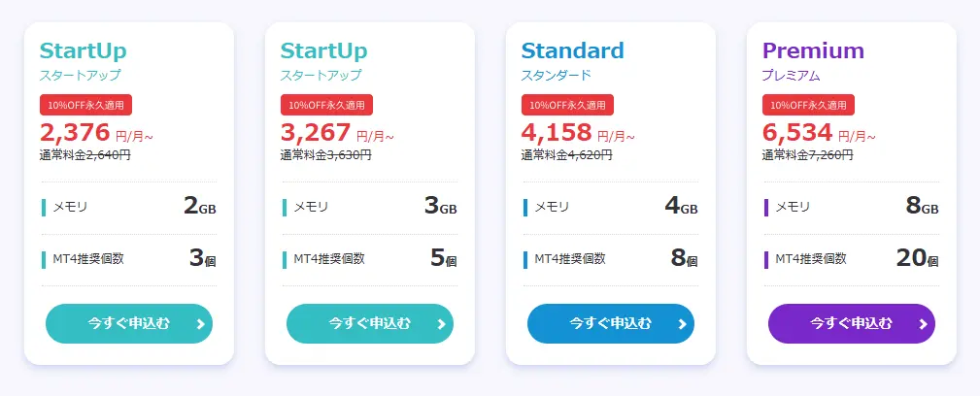Select the Premium plan heading
Image resolution: width=980 pixels, height=396 pixels.
pos(813,50)
